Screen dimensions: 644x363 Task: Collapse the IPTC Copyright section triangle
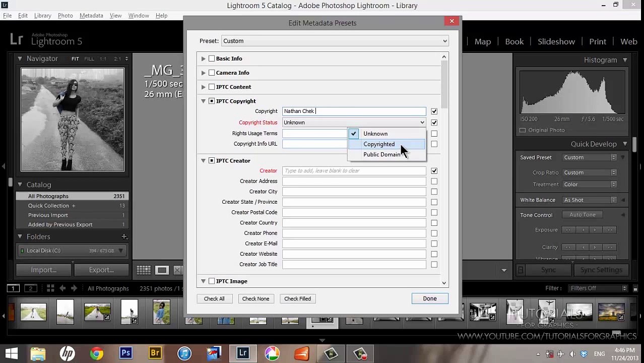click(x=204, y=101)
